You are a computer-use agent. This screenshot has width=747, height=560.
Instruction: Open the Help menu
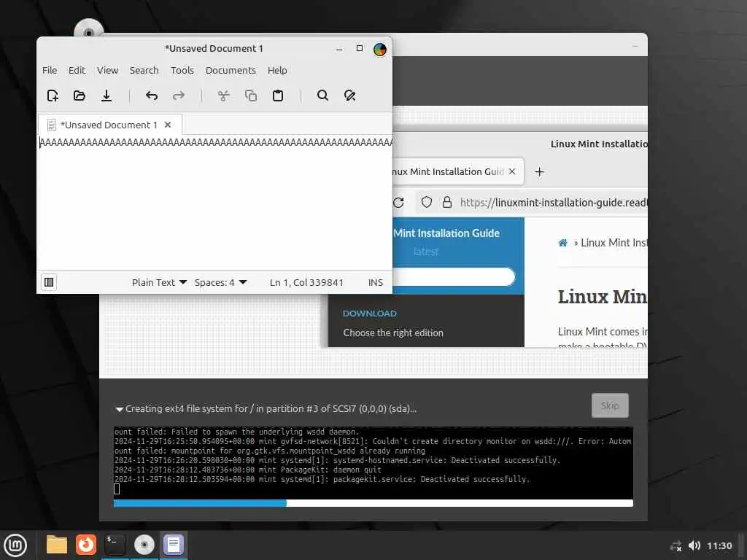(x=277, y=71)
